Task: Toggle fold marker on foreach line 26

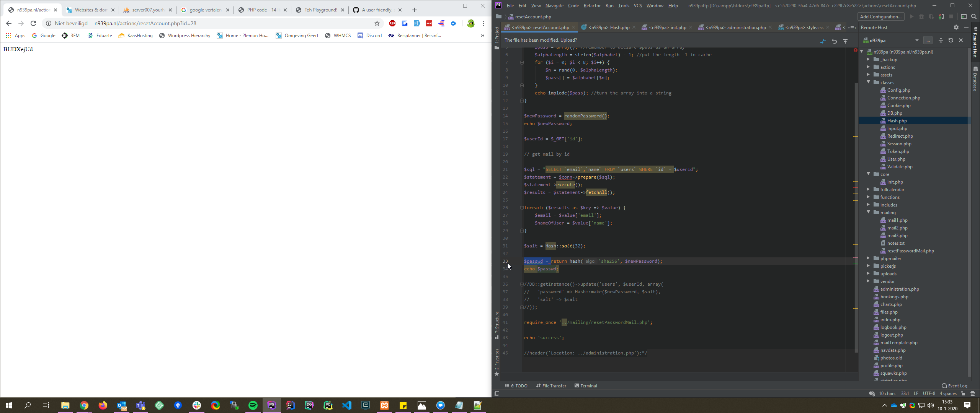Action: pyautogui.click(x=521, y=208)
